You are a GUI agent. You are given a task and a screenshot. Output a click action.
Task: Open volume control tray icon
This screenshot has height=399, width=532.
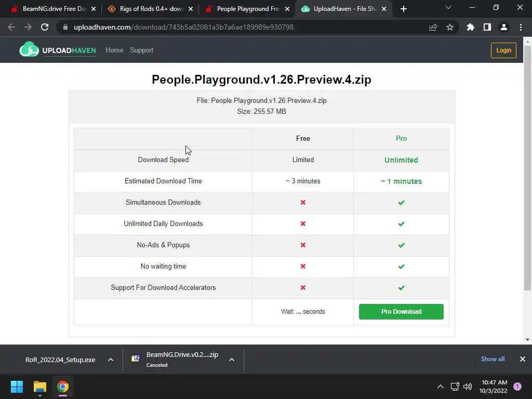click(468, 387)
